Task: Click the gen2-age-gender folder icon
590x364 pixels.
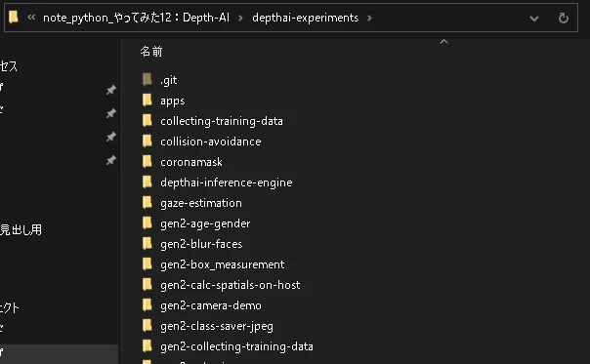Action: [x=147, y=223]
